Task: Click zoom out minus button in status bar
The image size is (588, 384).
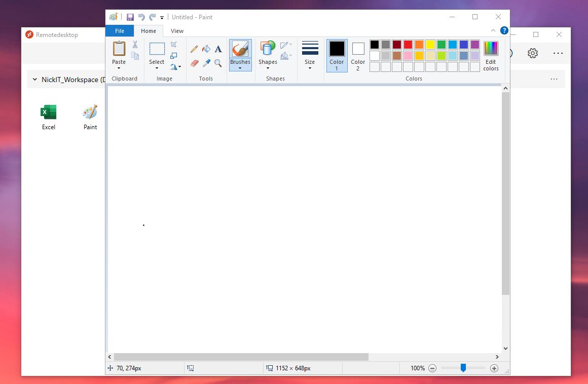Action: pyautogui.click(x=432, y=368)
